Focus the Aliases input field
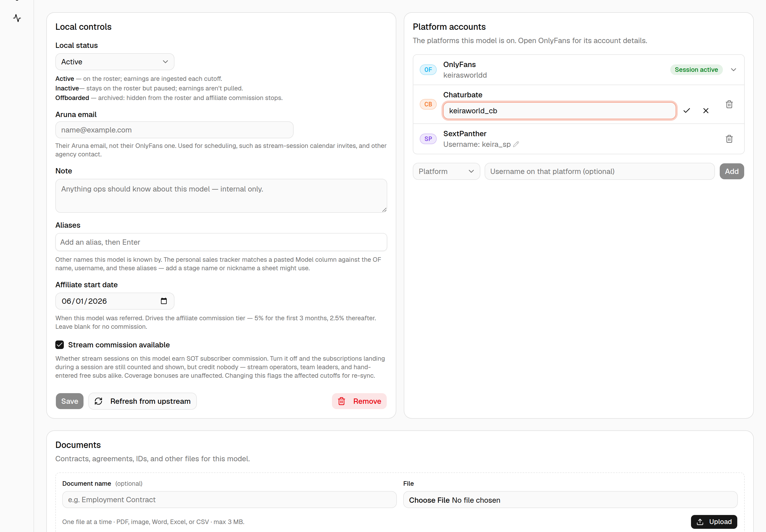Image resolution: width=766 pixels, height=532 pixels. (221, 242)
